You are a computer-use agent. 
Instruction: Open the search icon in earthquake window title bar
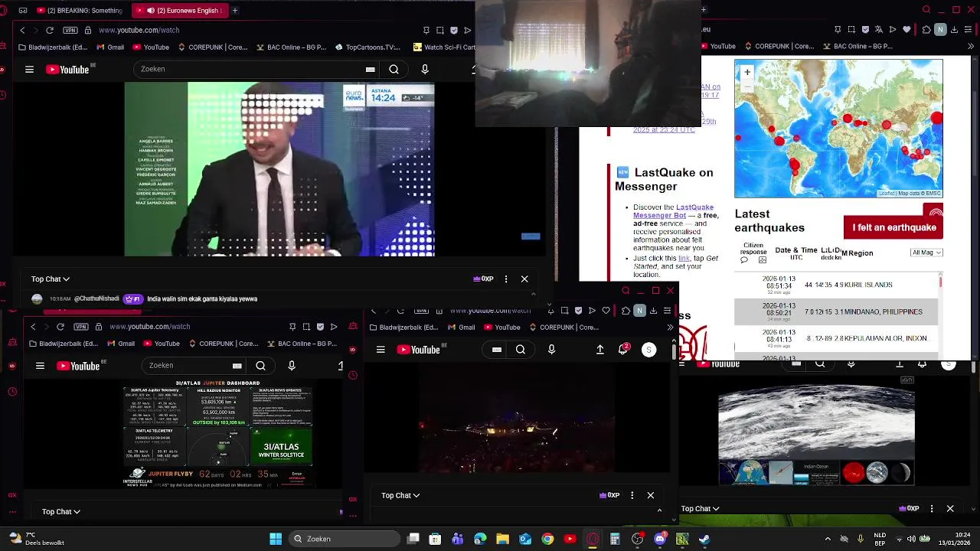(x=926, y=10)
